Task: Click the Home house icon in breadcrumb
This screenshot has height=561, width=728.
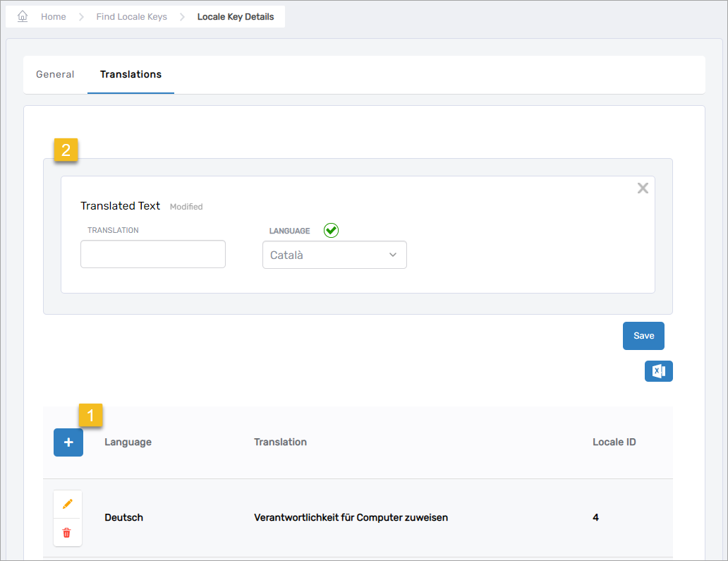Action: pyautogui.click(x=23, y=16)
